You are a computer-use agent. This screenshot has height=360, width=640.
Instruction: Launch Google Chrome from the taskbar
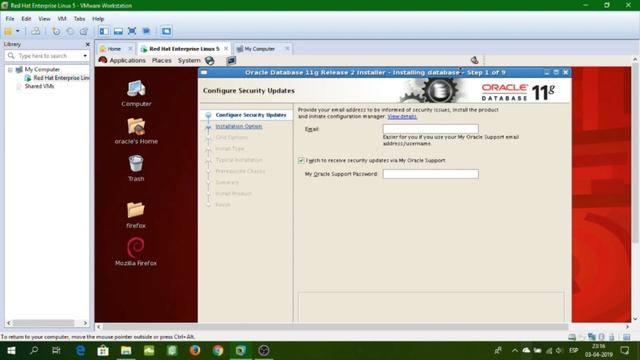pyautogui.click(x=218, y=351)
